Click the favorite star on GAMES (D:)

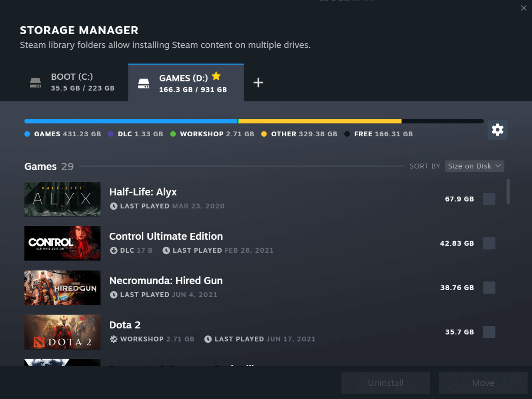(216, 76)
